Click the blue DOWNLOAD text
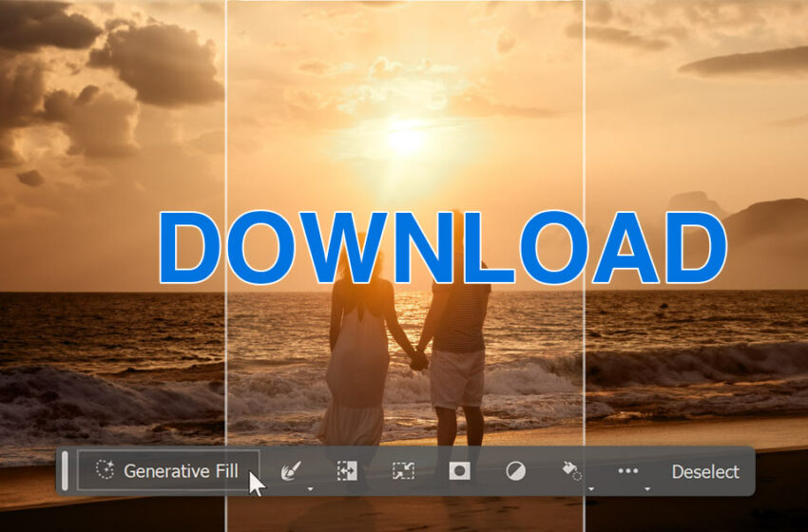The width and height of the screenshot is (808, 532). pos(442,249)
